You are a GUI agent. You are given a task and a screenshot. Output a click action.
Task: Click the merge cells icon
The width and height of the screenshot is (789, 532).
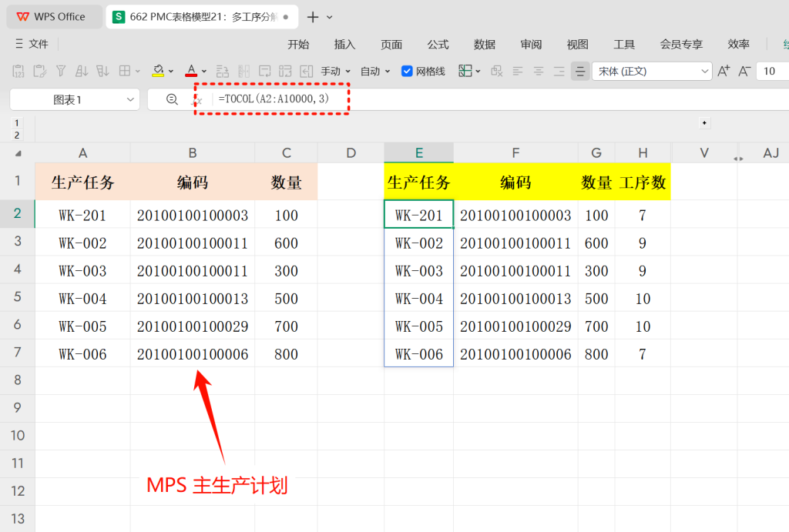click(x=265, y=72)
